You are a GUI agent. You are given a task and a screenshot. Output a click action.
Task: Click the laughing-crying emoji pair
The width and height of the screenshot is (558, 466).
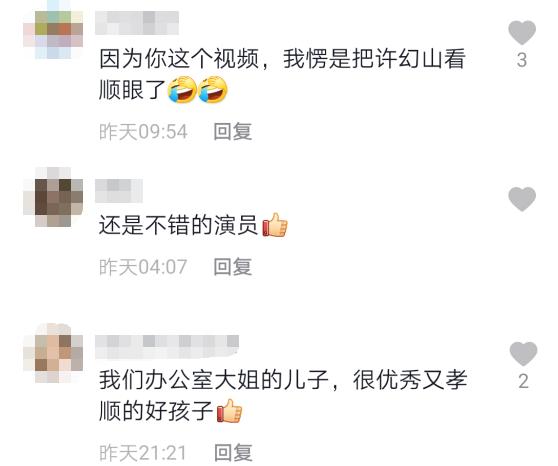[198, 90]
